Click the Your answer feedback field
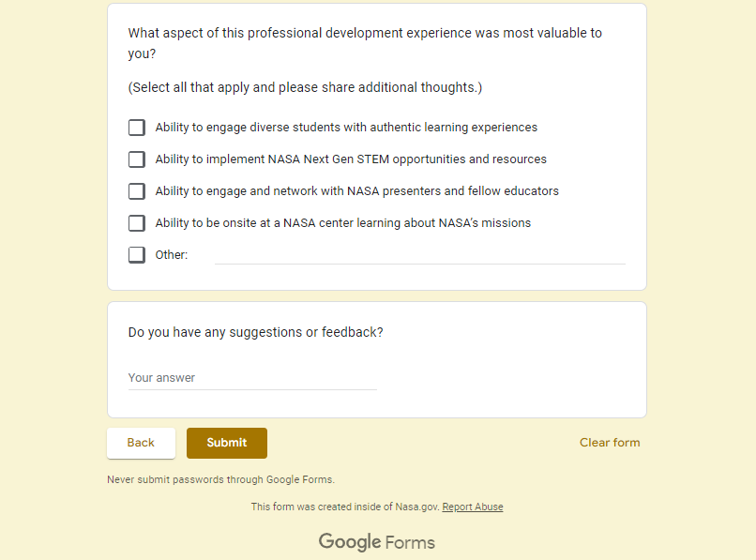756x560 pixels. (252, 378)
